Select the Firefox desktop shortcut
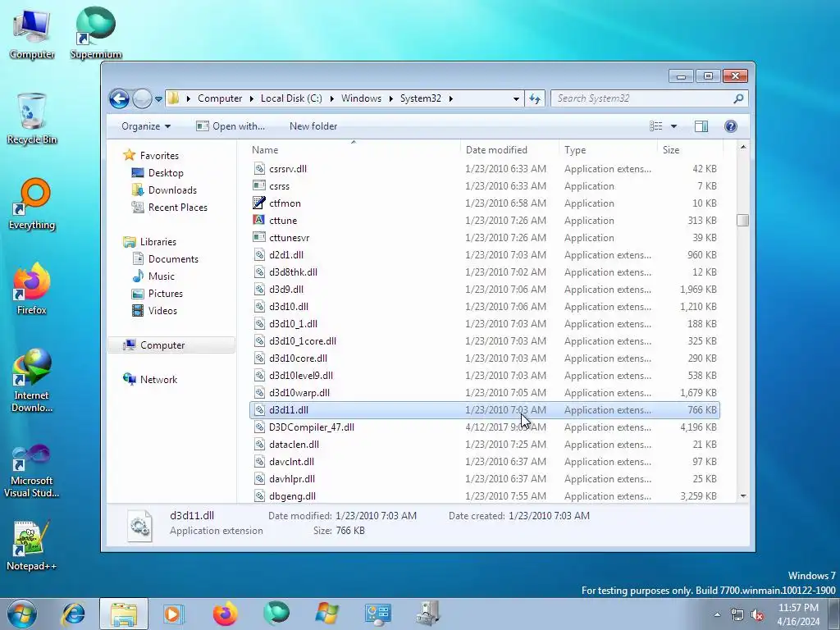Viewport: 840px width, 630px height. [32, 289]
